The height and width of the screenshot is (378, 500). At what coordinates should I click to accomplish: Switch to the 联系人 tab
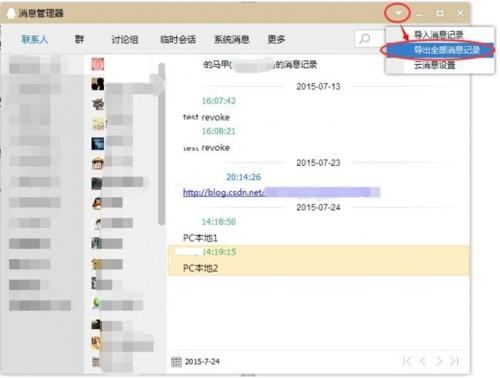[35, 39]
